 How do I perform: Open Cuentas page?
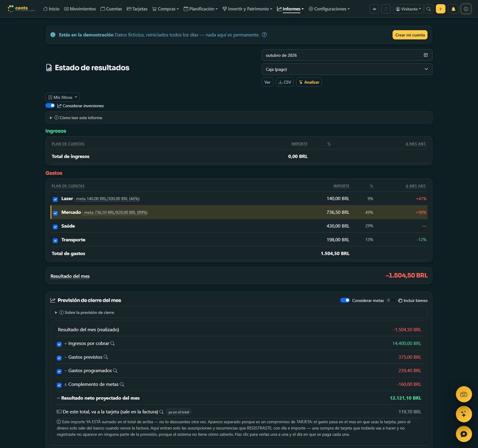[x=111, y=9]
